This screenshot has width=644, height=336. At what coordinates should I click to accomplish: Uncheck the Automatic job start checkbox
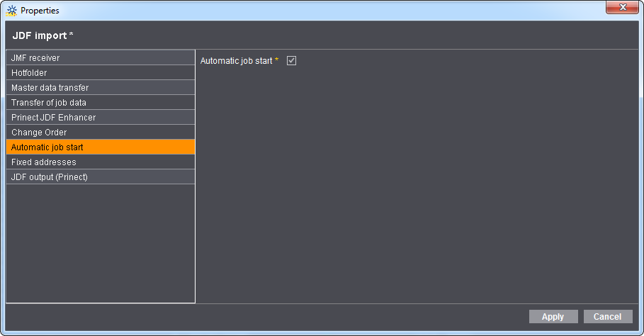(x=291, y=61)
